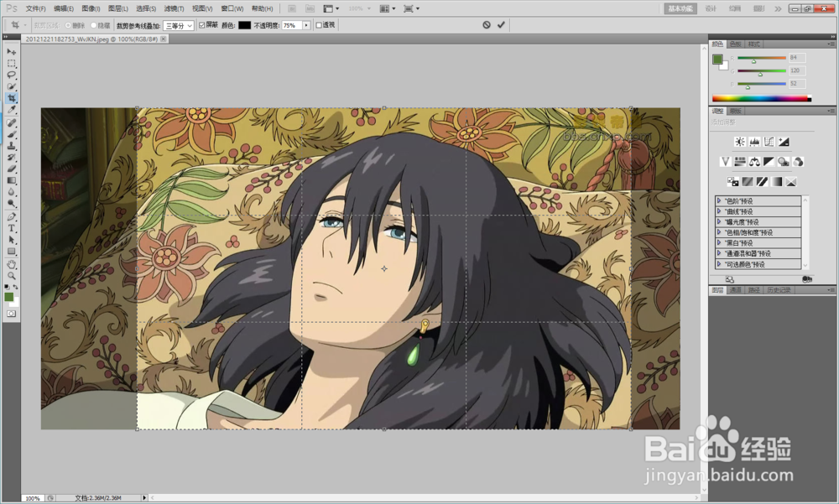Toggle Quick Mask mode icon
This screenshot has width=839, height=504.
point(11,314)
